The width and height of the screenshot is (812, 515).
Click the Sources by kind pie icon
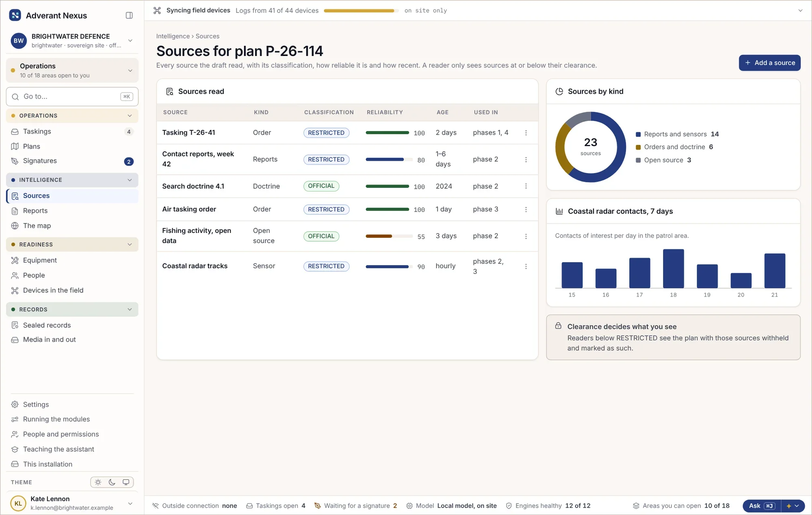coord(559,92)
